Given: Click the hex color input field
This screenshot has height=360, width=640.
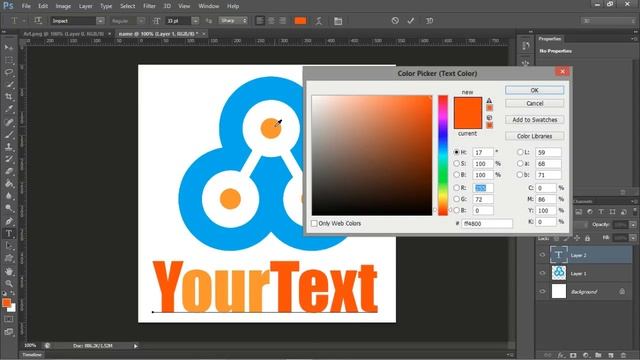Looking at the screenshot, I should tap(487, 223).
